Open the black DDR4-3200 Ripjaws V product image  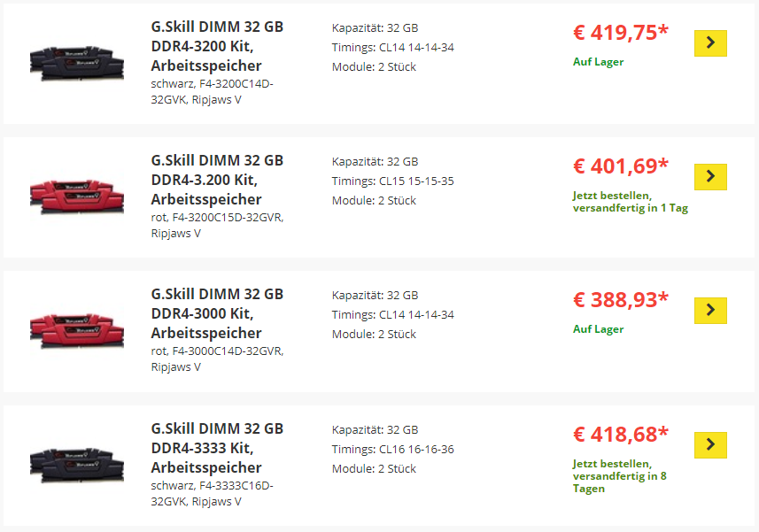pos(77,63)
